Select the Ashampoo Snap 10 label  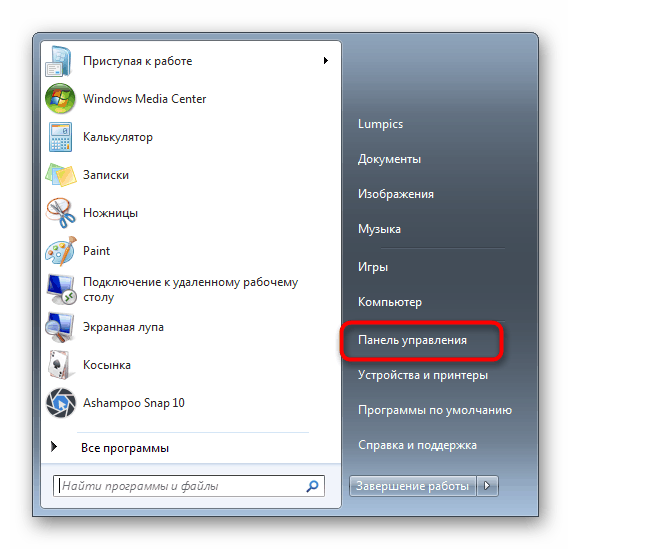134,403
